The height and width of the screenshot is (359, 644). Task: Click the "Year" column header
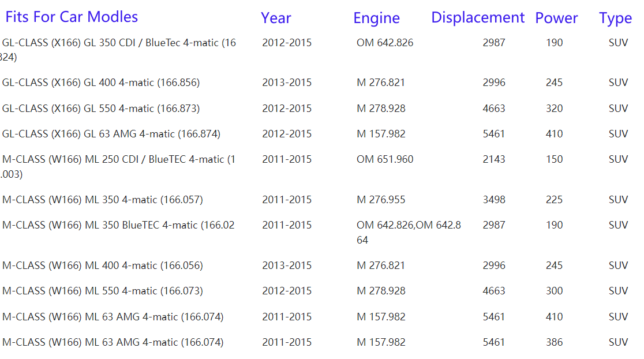pos(276,18)
